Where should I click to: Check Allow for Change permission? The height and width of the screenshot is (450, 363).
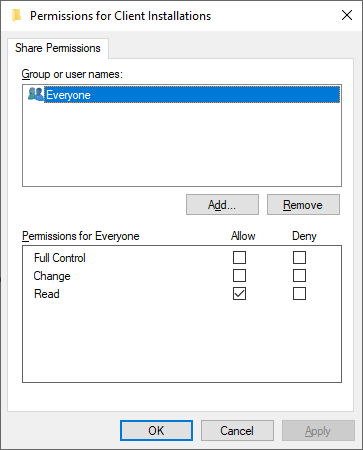(239, 276)
